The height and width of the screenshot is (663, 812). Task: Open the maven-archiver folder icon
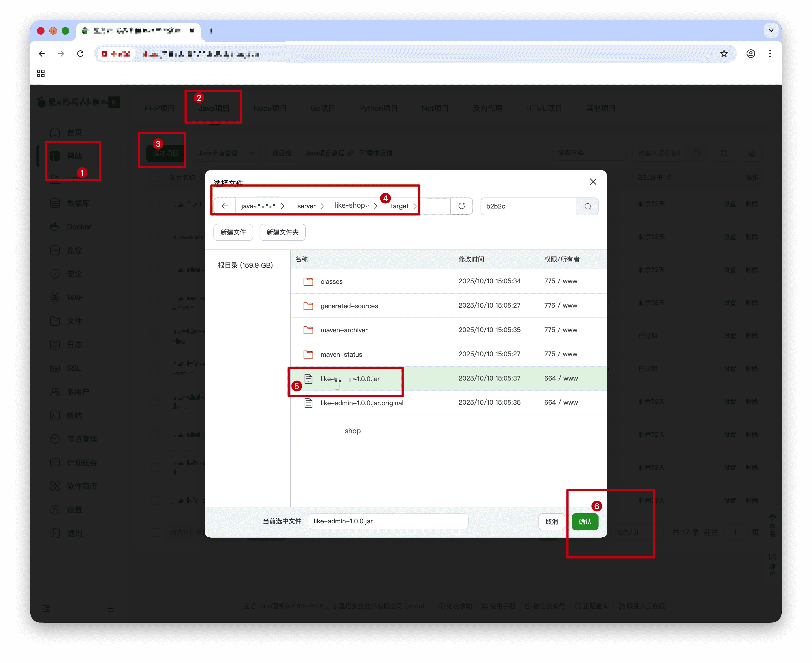click(308, 330)
